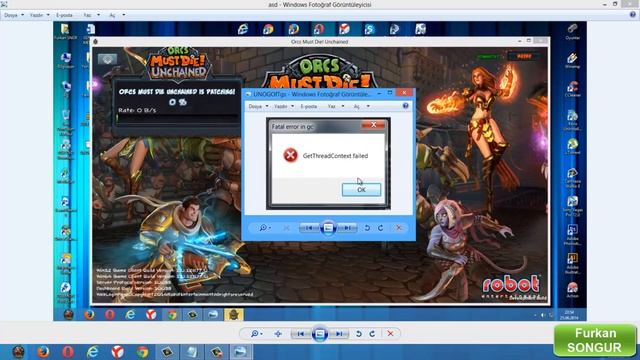
Task: Click Chrome on the pictured desktop taskbar
Action: (x=172, y=315)
